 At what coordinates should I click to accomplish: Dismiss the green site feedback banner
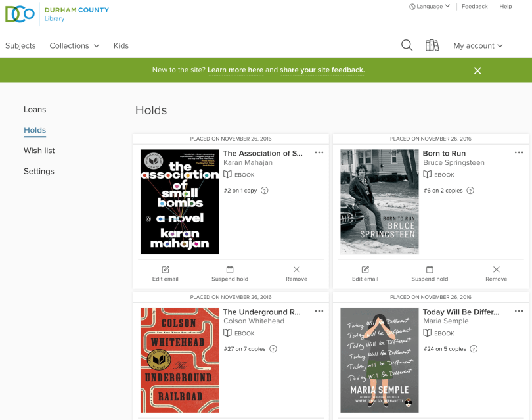(x=477, y=70)
